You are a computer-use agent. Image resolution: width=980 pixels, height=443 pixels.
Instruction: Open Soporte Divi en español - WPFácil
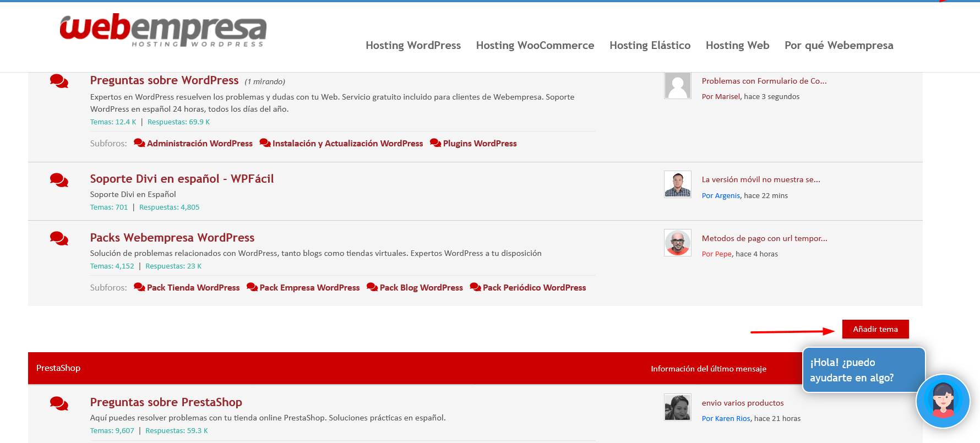(182, 179)
